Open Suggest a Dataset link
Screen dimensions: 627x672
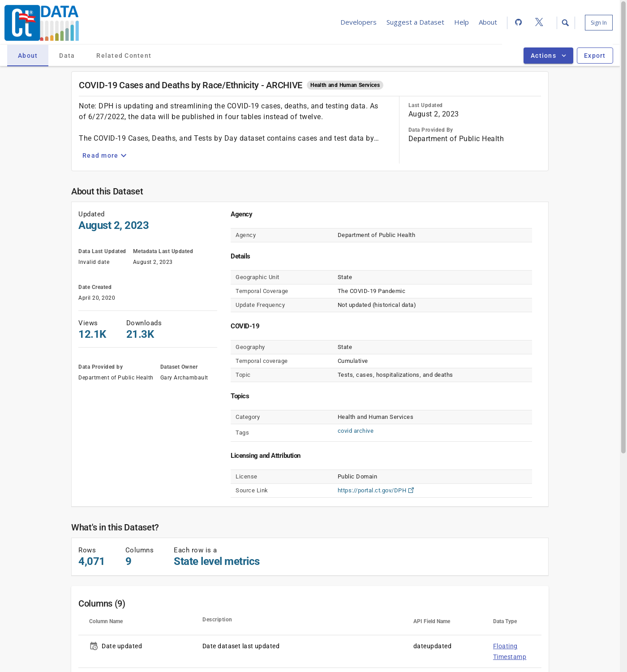pyautogui.click(x=415, y=22)
